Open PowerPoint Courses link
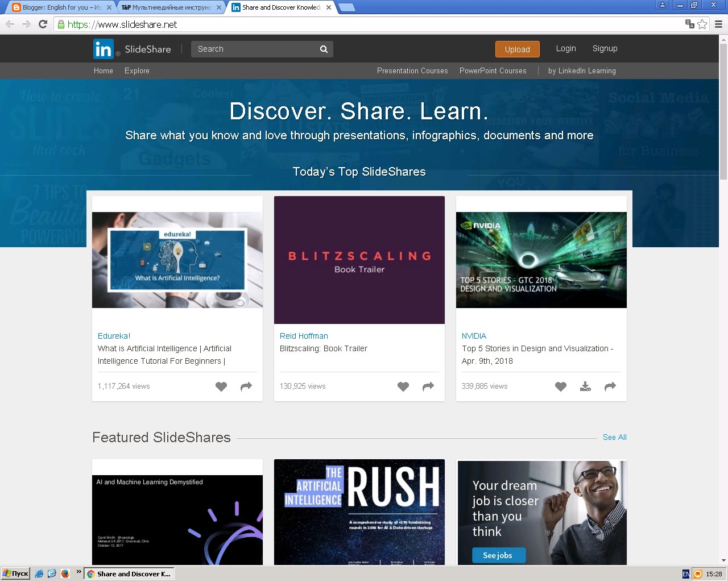 tap(493, 71)
